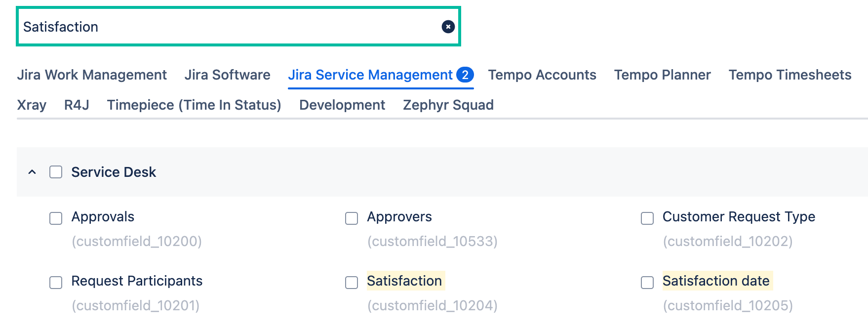Screen dimensions: 868x332
Task: Switch to Jira Work Management tab
Action: (92, 75)
